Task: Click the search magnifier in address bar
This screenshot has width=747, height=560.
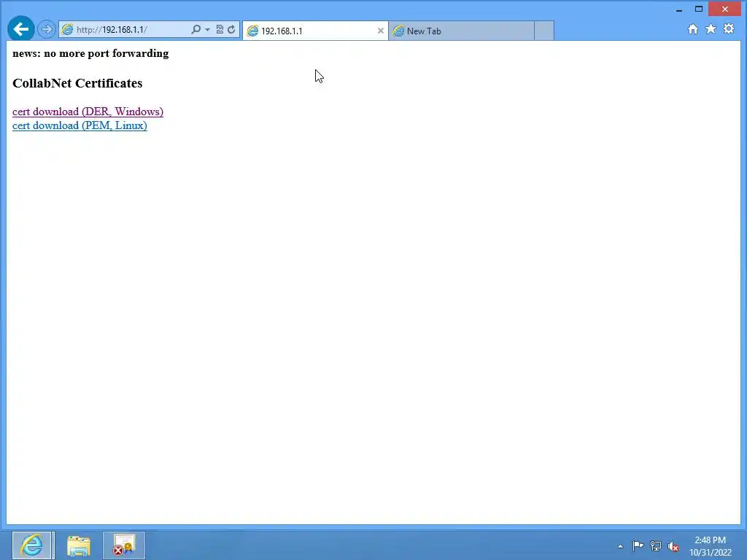Action: [196, 29]
